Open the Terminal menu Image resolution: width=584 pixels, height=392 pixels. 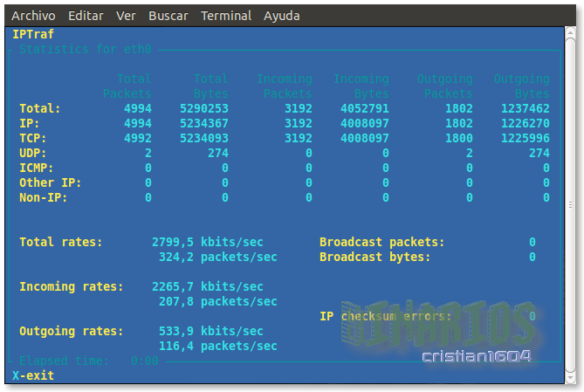click(x=226, y=16)
